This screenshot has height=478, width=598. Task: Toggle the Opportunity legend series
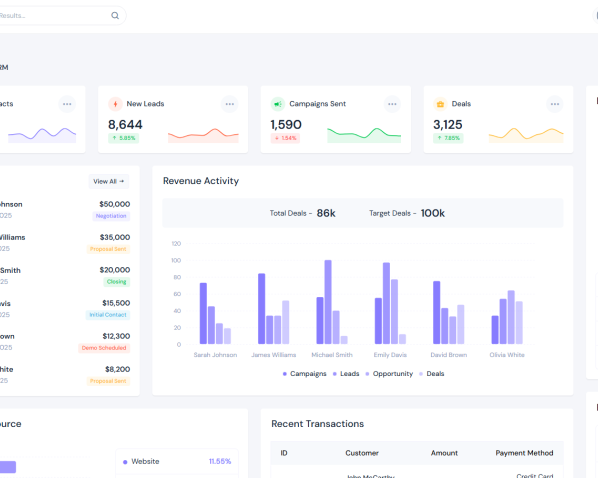click(x=389, y=374)
